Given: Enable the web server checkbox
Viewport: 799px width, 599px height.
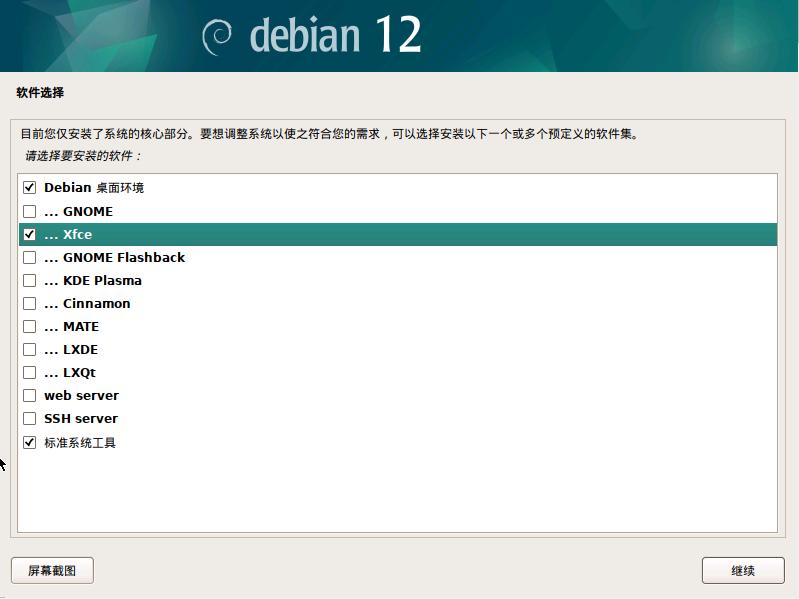Looking at the screenshot, I should click(x=30, y=395).
